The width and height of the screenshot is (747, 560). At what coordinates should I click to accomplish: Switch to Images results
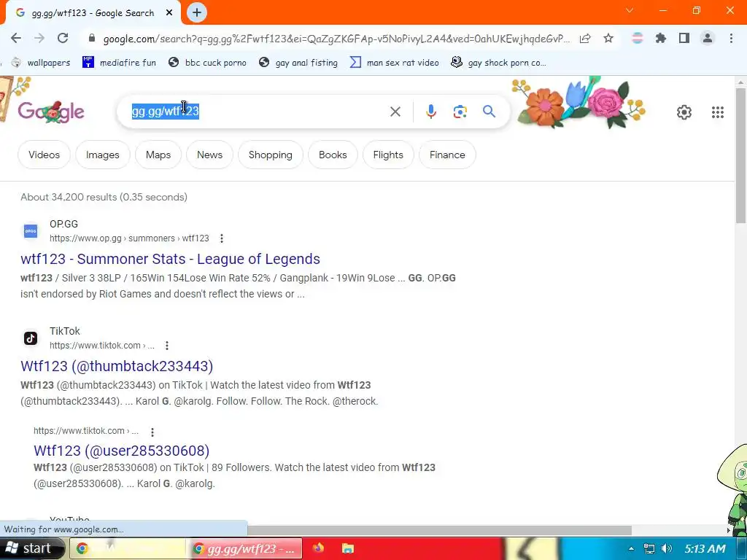[x=102, y=155]
